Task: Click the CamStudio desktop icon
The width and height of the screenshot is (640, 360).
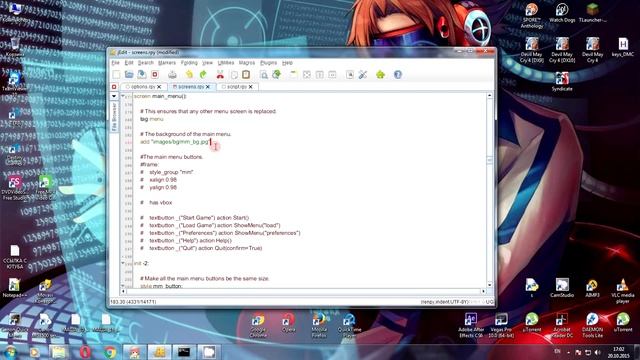Action: [562, 288]
